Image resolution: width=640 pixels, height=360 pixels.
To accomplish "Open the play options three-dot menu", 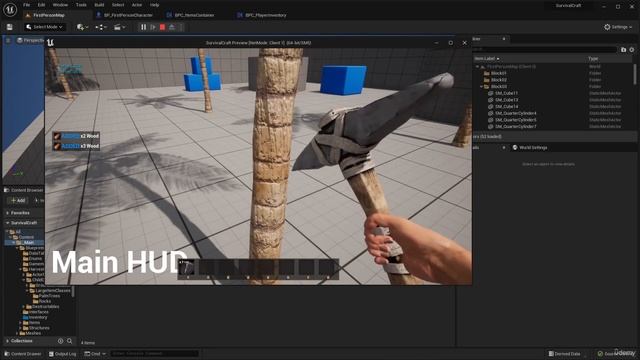I will (x=181, y=27).
